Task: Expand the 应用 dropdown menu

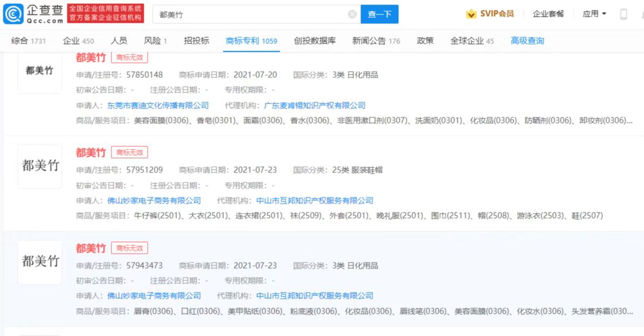Action: (x=594, y=14)
